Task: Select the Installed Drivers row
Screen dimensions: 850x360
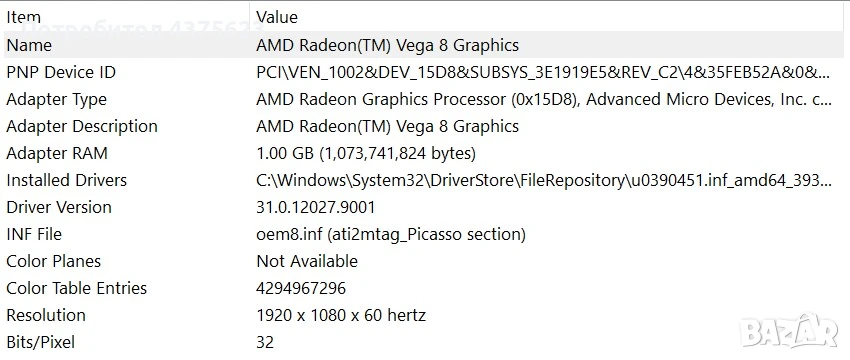Action: pos(422,180)
